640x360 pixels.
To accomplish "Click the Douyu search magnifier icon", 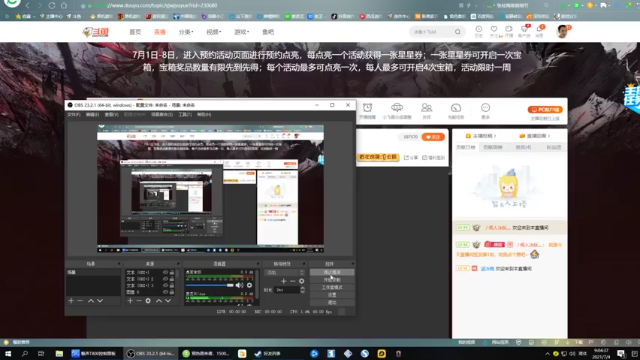I will 458,32.
